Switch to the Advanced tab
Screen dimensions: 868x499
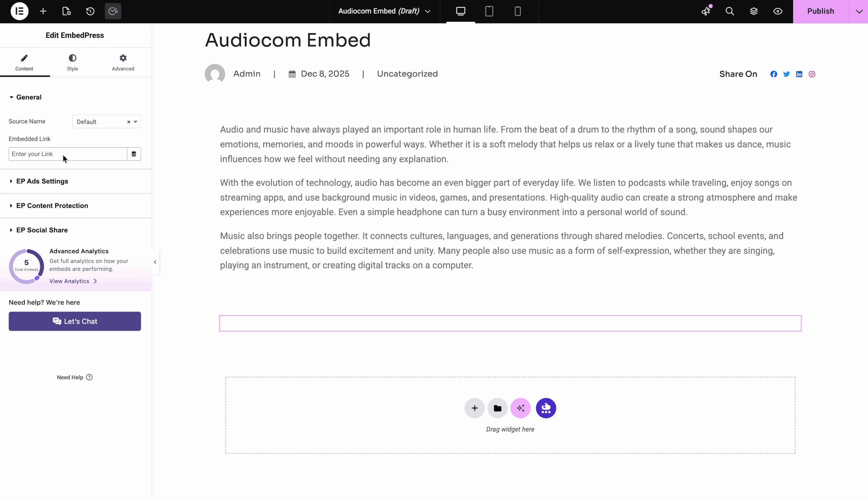coord(123,62)
